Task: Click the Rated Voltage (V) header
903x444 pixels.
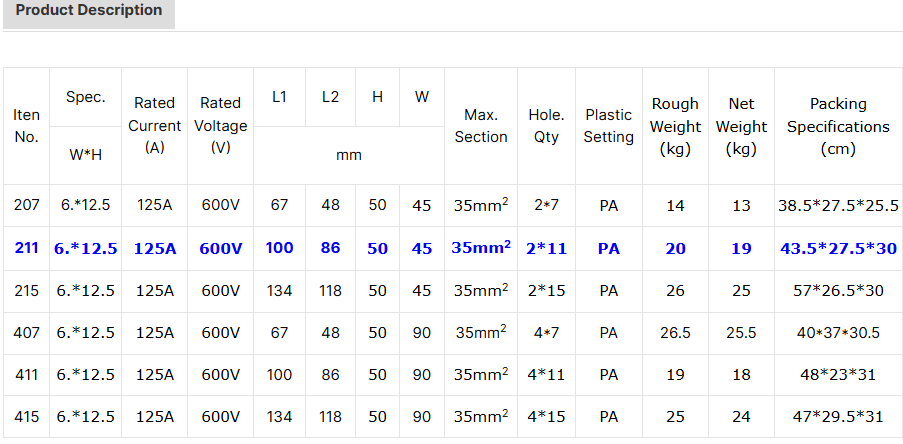Action: (x=220, y=125)
